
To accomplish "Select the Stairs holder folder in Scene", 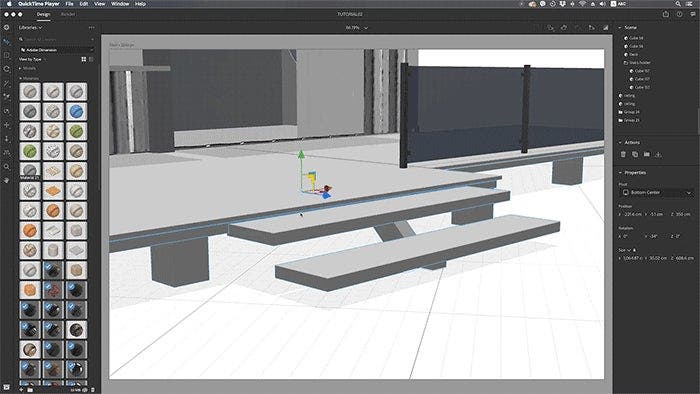I will [x=637, y=63].
